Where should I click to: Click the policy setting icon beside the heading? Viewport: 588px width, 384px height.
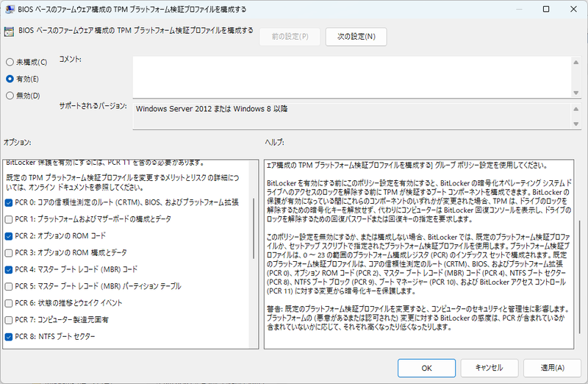[9, 32]
